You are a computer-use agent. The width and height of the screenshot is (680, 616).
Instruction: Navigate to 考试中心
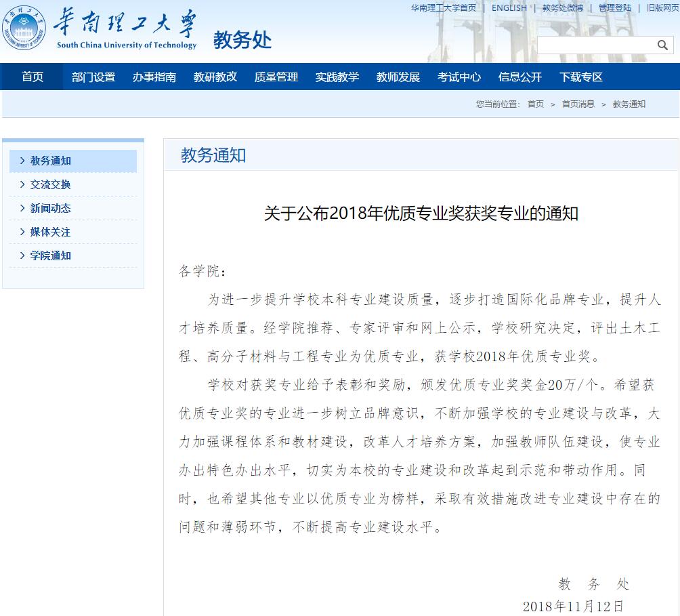(x=459, y=77)
